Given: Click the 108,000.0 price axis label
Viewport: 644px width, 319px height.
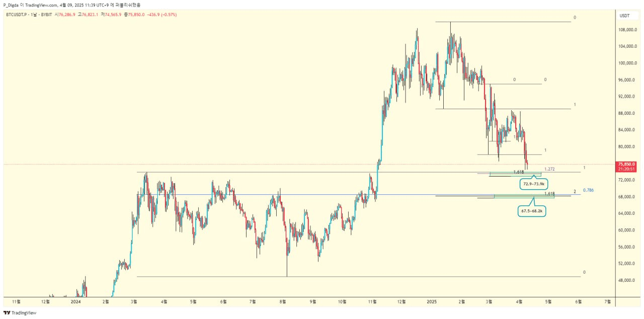Looking at the screenshot, I should [x=627, y=30].
